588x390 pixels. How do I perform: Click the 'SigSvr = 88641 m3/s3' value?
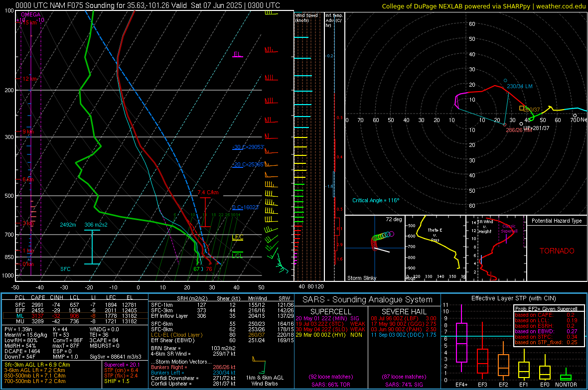click(x=116, y=357)
